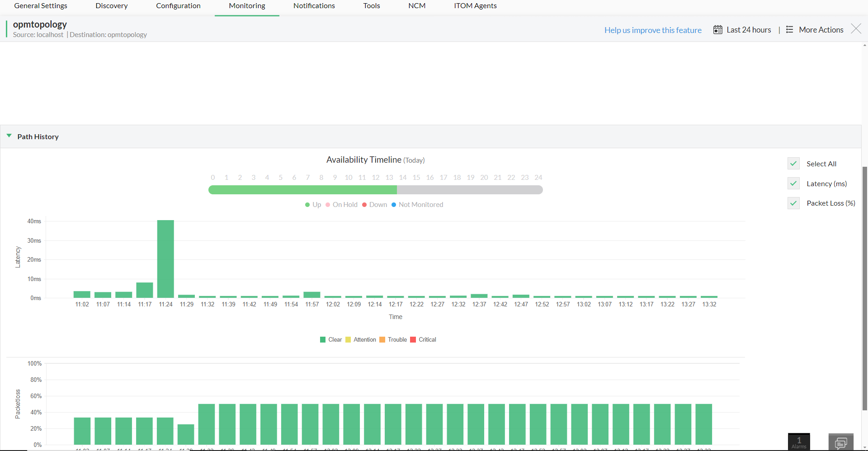Toggle the Packet Loss (%) checkbox
The width and height of the screenshot is (868, 451).
coord(794,203)
